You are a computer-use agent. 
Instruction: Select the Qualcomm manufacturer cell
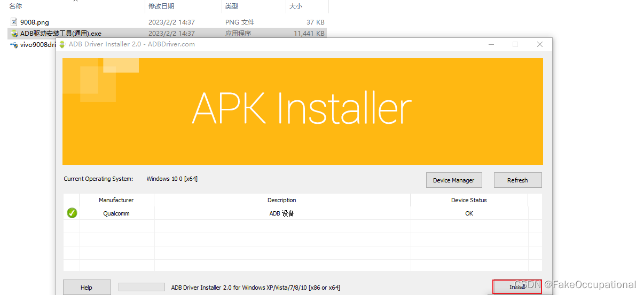[116, 213]
